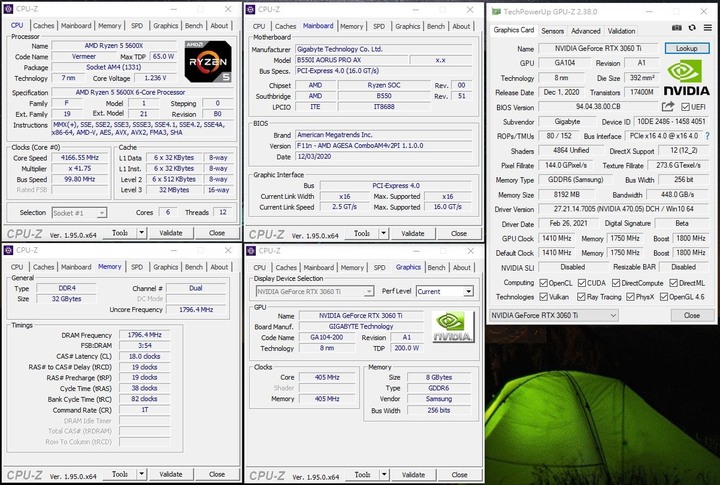Click the CPU Specification field
Image resolution: width=720 pixels, height=485 pixels.
click(x=142, y=92)
